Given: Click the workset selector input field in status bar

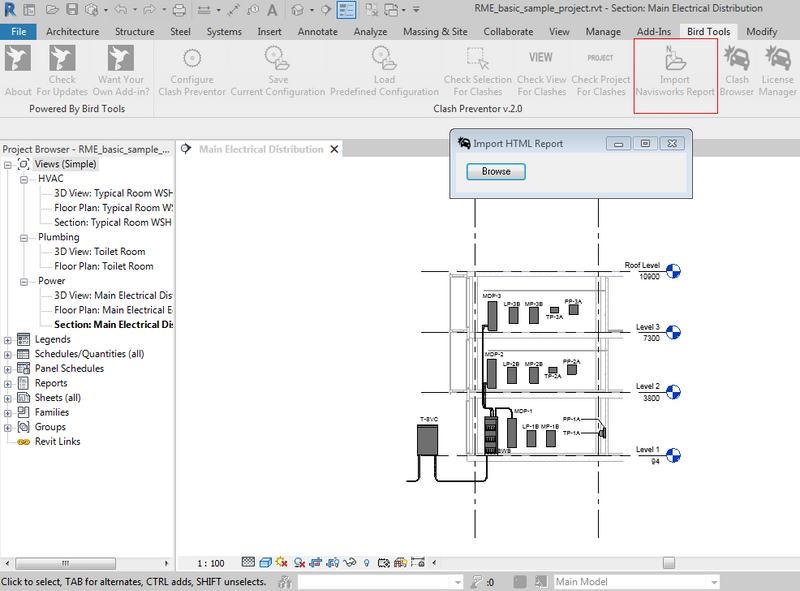Looking at the screenshot, I should (x=380, y=582).
